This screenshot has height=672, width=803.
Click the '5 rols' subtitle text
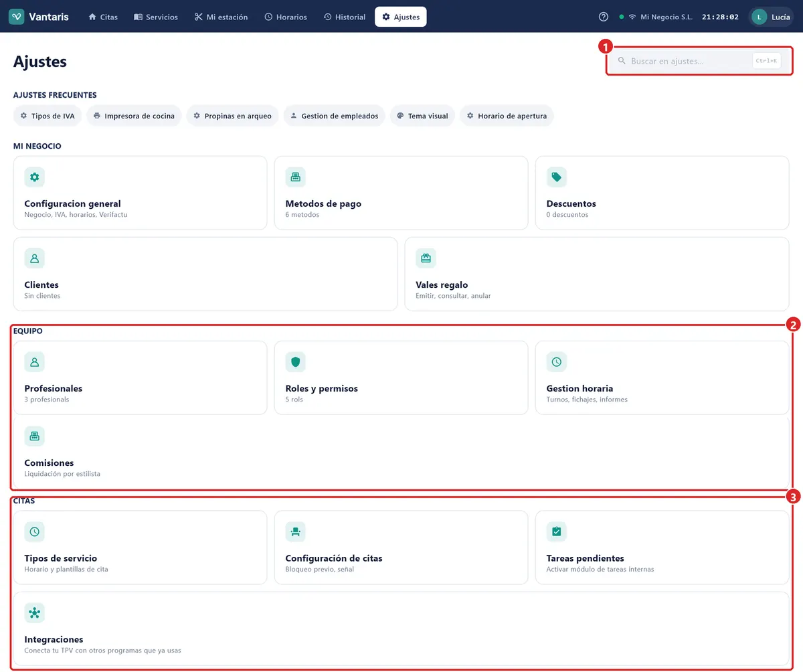tap(294, 400)
